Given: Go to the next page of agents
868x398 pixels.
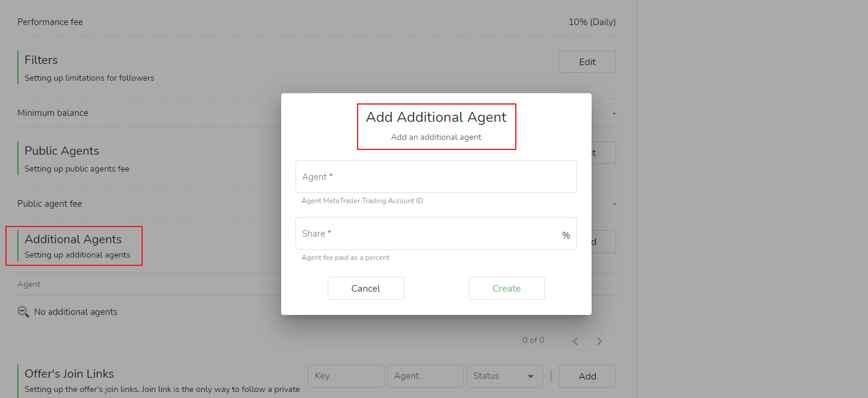Looking at the screenshot, I should click(599, 341).
